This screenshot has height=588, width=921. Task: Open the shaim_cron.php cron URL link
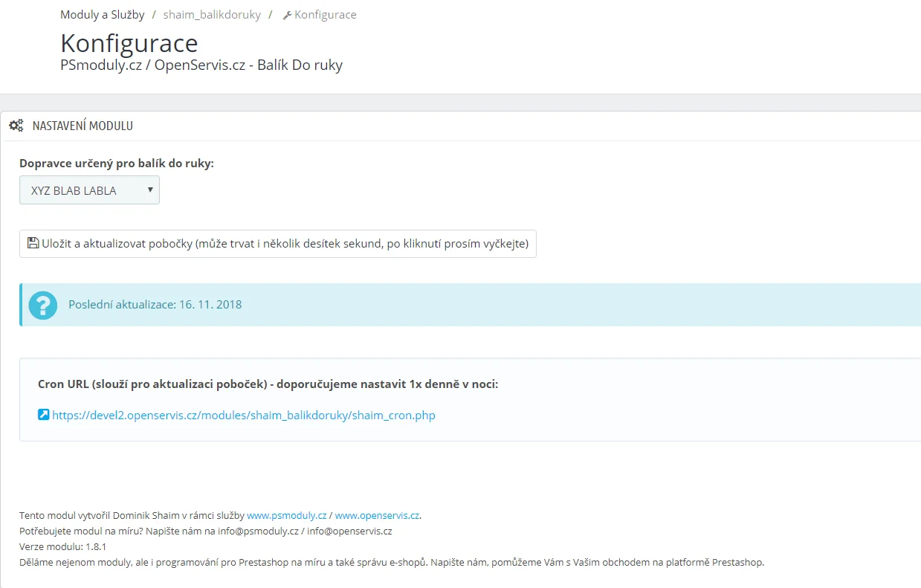[243, 416]
